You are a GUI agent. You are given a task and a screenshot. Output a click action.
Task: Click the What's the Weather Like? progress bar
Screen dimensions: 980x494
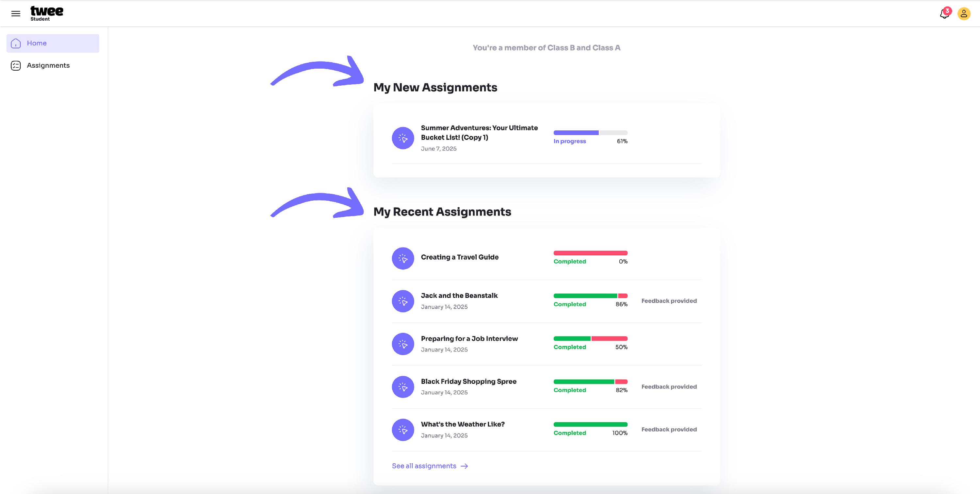(590, 424)
